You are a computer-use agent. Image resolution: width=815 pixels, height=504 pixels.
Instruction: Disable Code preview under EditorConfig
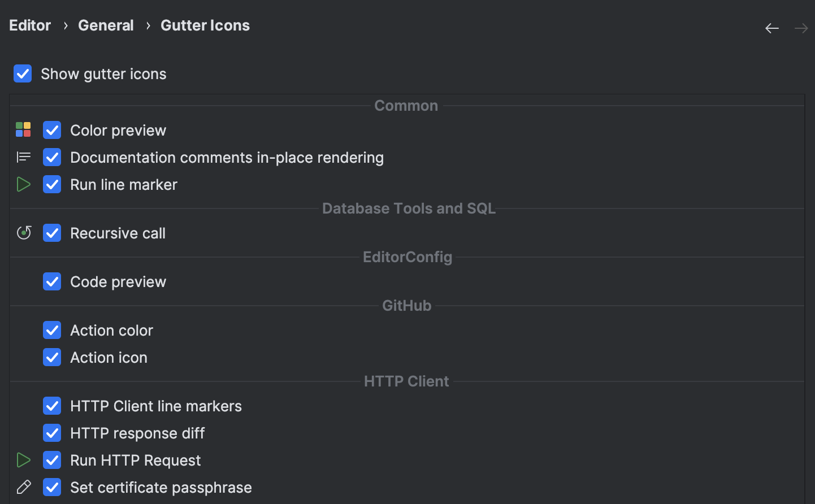[x=52, y=281]
